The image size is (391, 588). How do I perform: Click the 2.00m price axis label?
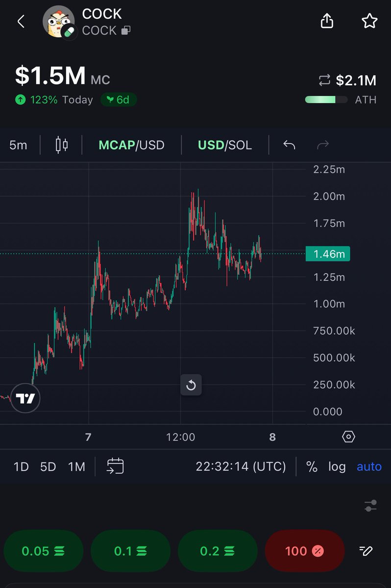pyautogui.click(x=329, y=196)
